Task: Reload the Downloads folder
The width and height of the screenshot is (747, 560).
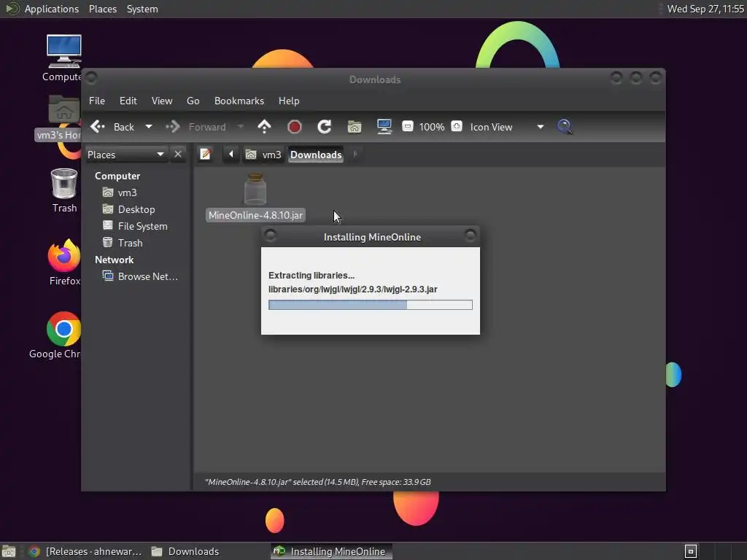Action: tap(325, 127)
